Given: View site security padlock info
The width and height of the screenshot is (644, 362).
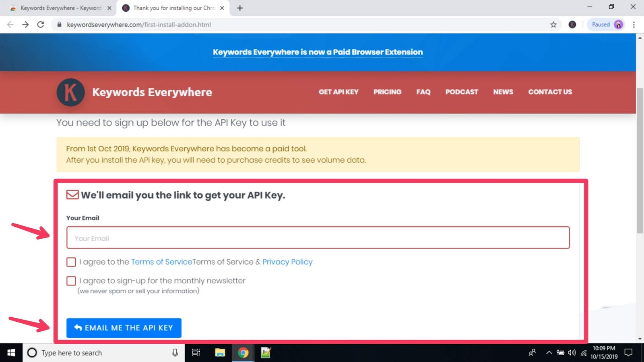Looking at the screenshot, I should pyautogui.click(x=59, y=25).
